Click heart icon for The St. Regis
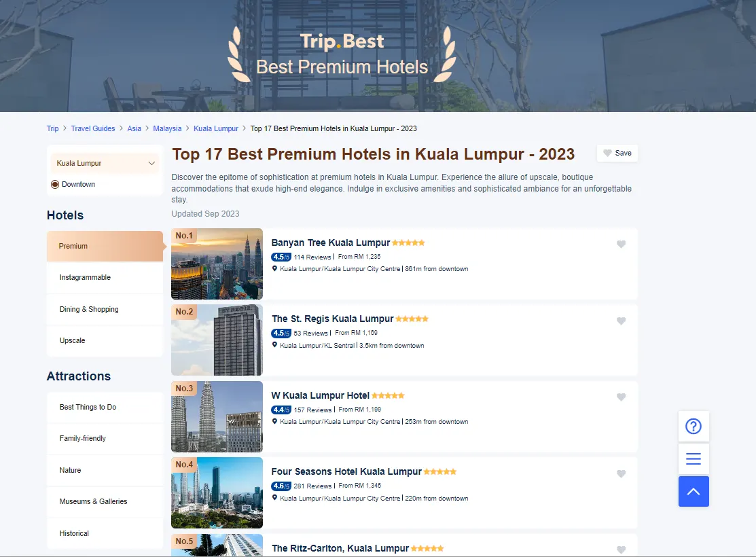The height and width of the screenshot is (557, 756). pyautogui.click(x=621, y=321)
